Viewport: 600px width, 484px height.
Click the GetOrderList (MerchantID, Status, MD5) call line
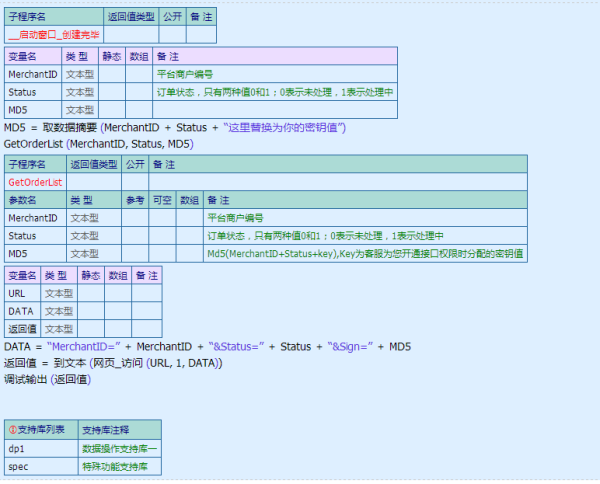click(99, 144)
